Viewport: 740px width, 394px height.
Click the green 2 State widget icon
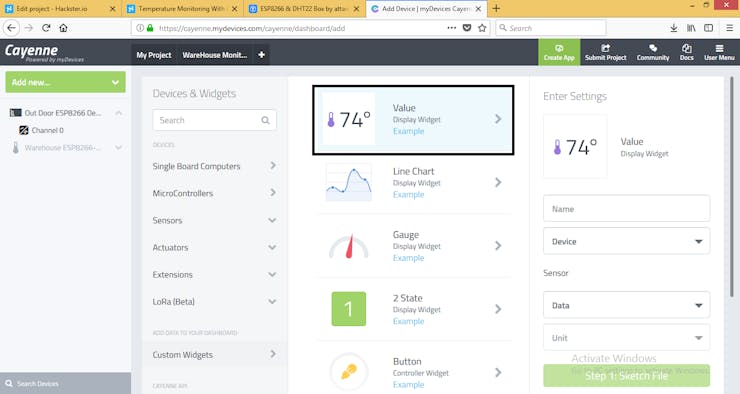[x=348, y=309]
